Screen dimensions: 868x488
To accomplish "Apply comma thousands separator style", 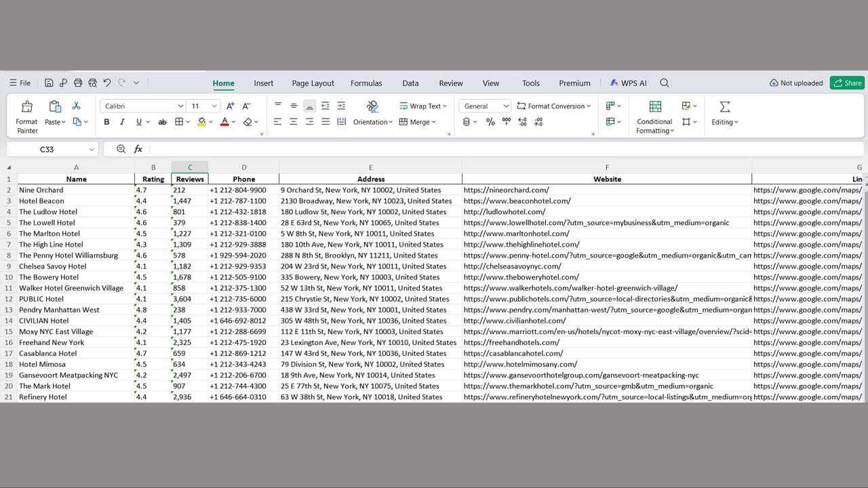I will 507,122.
